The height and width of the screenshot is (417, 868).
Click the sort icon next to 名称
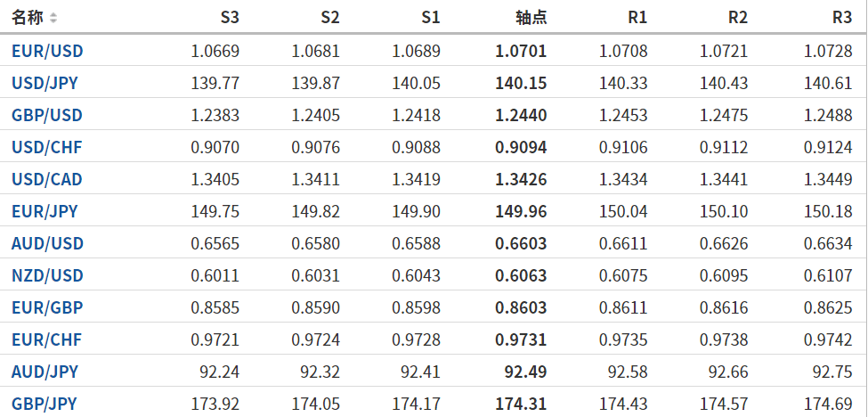[53, 18]
